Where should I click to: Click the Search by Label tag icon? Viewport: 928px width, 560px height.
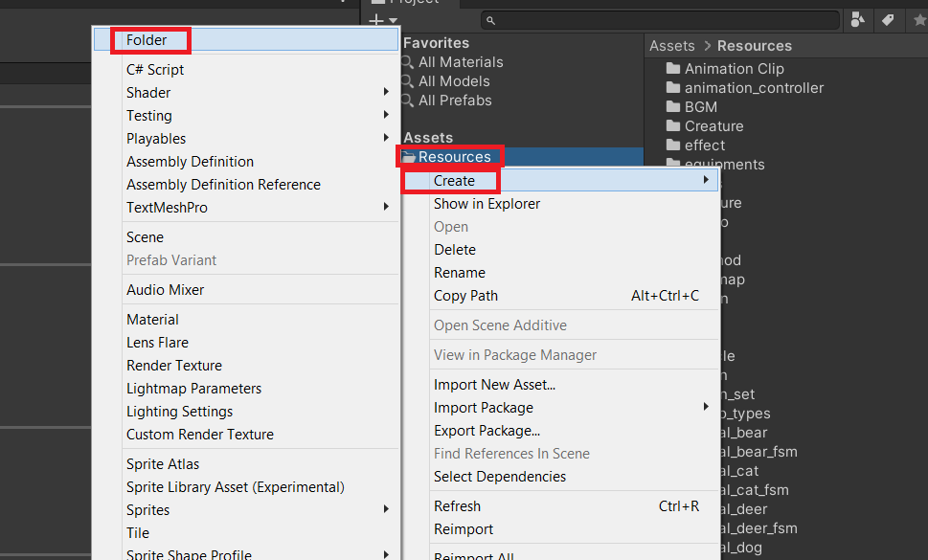point(888,20)
